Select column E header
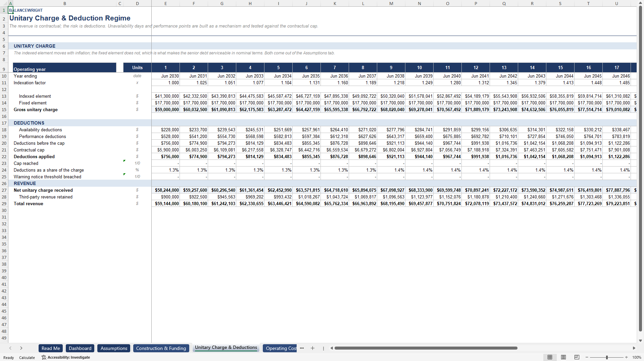 (165, 3)
